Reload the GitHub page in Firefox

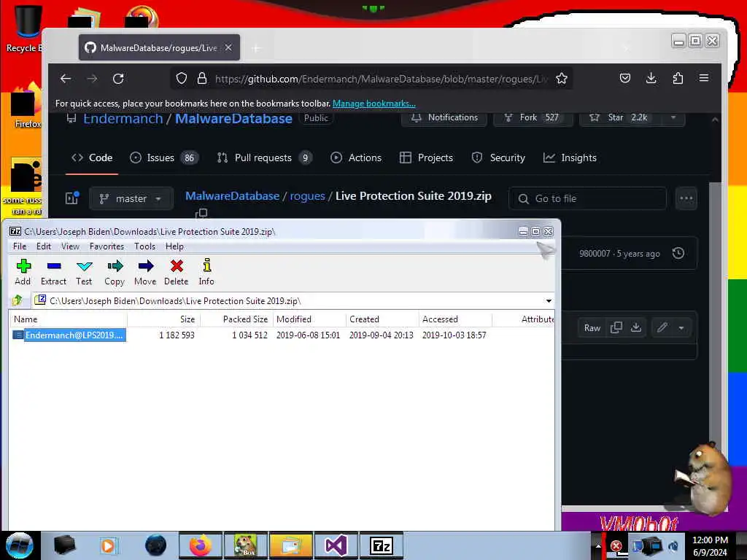coord(118,79)
